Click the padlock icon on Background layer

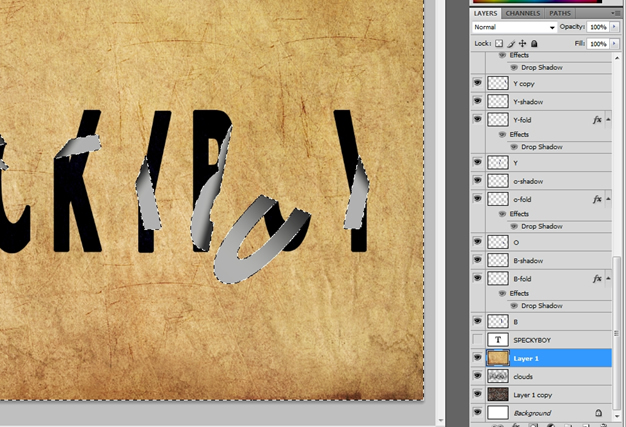pyautogui.click(x=598, y=413)
